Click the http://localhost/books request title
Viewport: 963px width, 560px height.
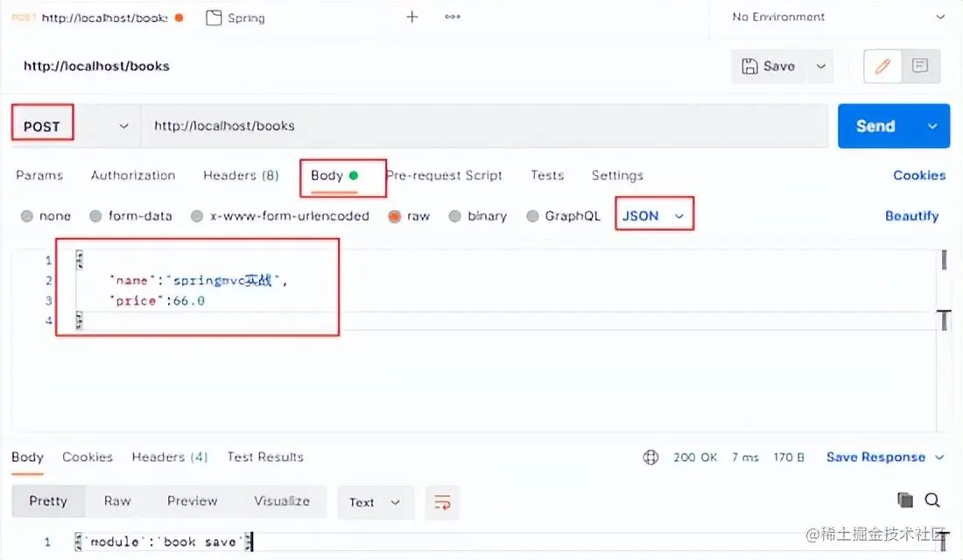pos(96,66)
